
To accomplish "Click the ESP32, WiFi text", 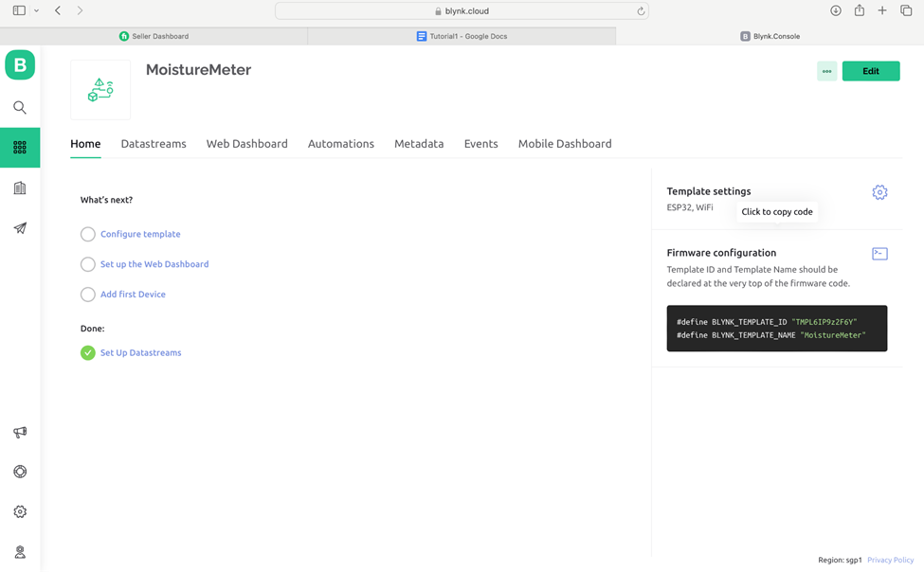I will 690,207.
